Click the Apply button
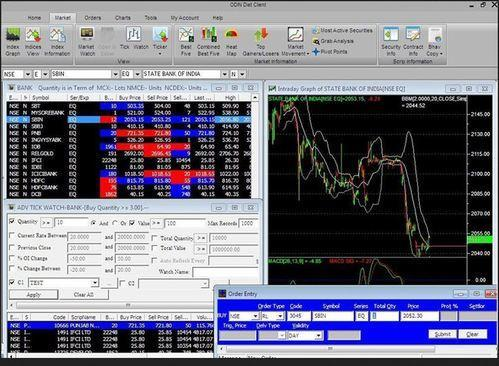The width and height of the screenshot is (499, 366). coord(34,295)
